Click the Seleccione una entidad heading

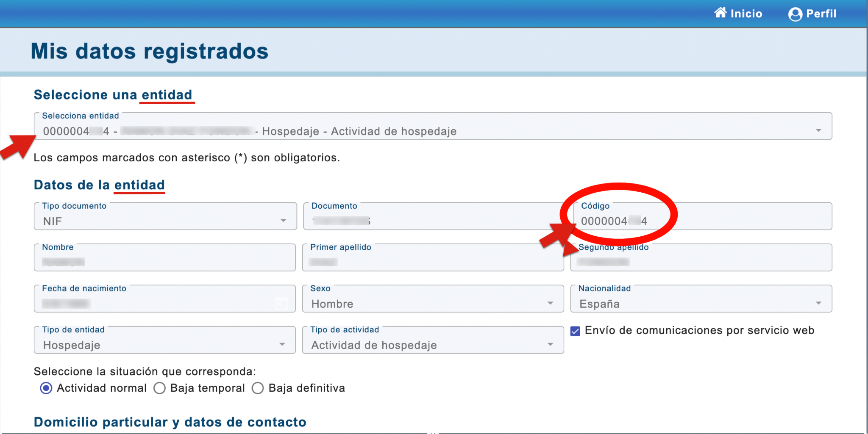113,95
